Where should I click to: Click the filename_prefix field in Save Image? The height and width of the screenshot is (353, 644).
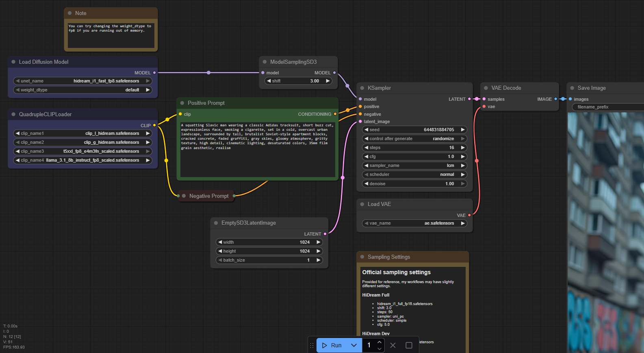point(607,107)
